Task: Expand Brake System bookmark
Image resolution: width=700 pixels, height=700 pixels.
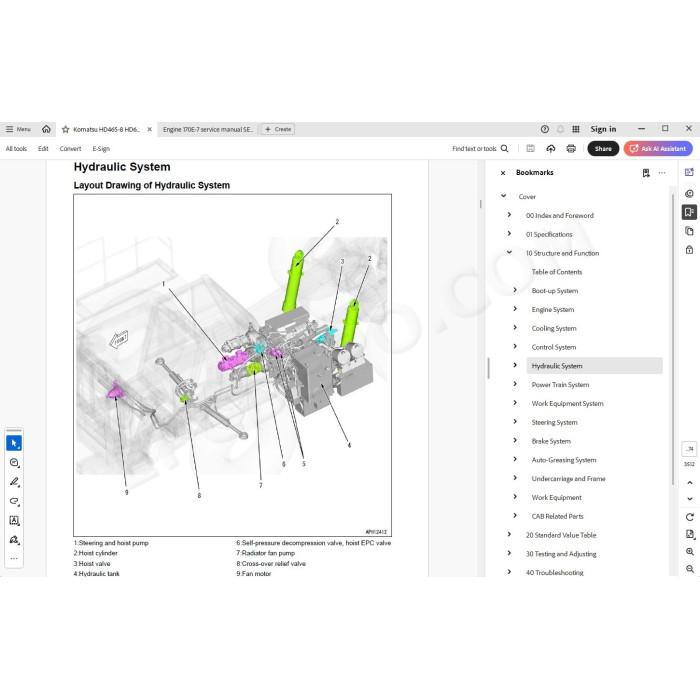Action: coord(515,440)
